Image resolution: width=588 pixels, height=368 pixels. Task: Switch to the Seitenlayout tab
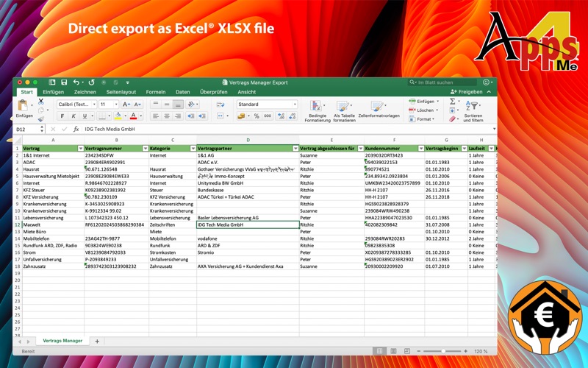click(121, 92)
